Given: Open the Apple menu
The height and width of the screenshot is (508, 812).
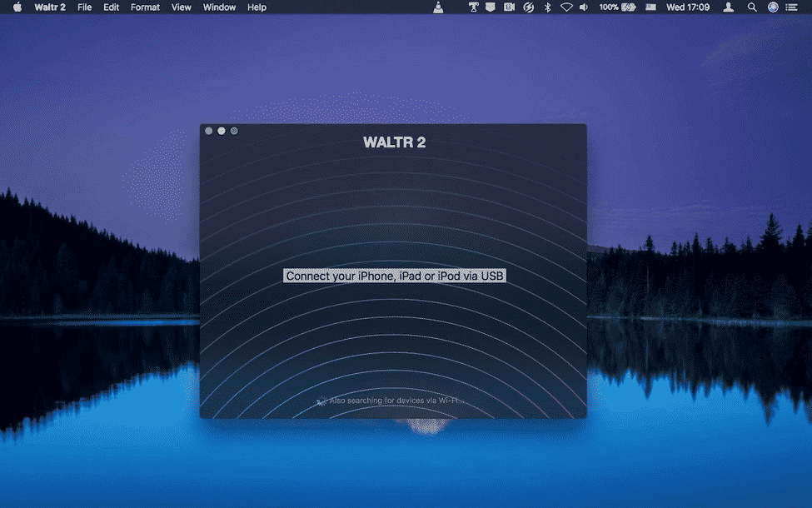Looking at the screenshot, I should 17,7.
